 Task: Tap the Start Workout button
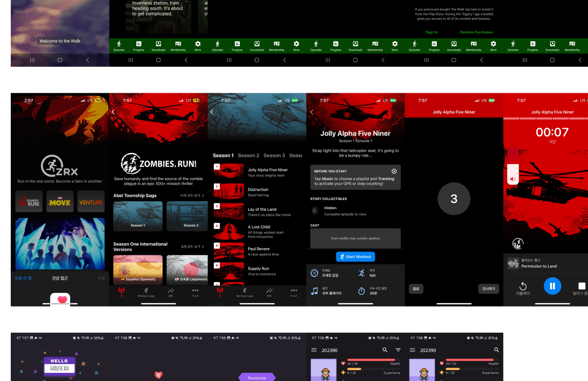[x=355, y=257]
